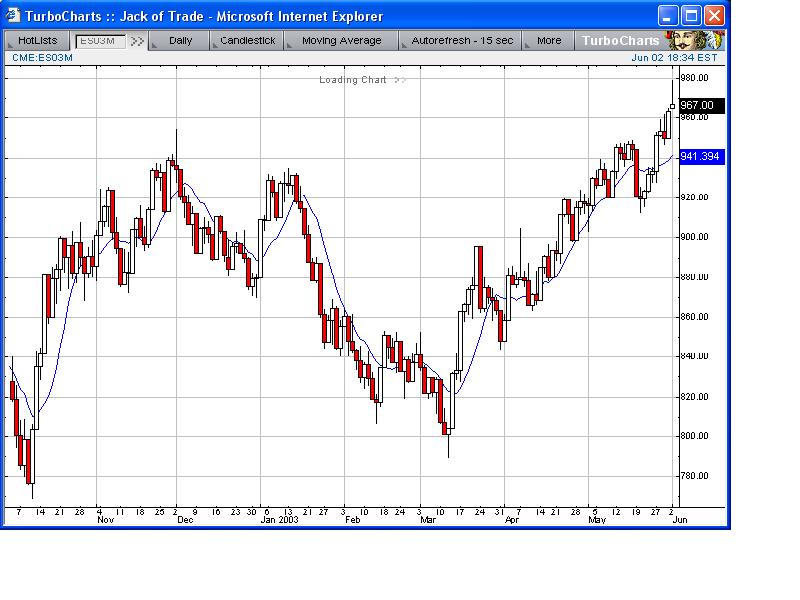800x600 pixels.
Task: Click the Jan 2003 label on time axis
Action: click(279, 520)
